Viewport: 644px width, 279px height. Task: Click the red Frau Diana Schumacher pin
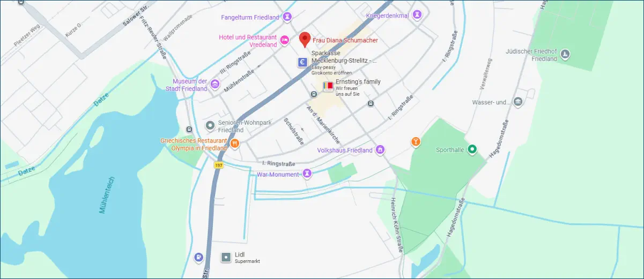click(305, 40)
